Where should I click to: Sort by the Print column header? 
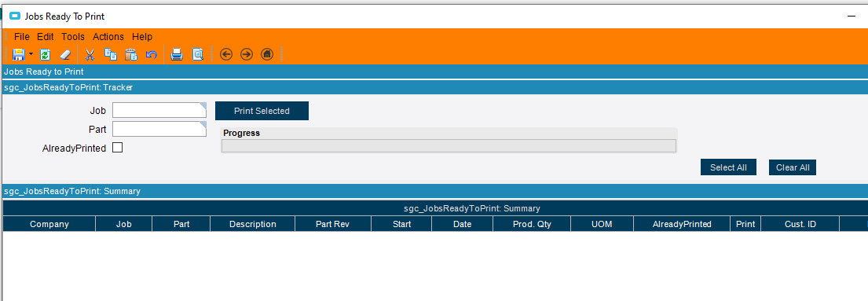pyautogui.click(x=745, y=224)
